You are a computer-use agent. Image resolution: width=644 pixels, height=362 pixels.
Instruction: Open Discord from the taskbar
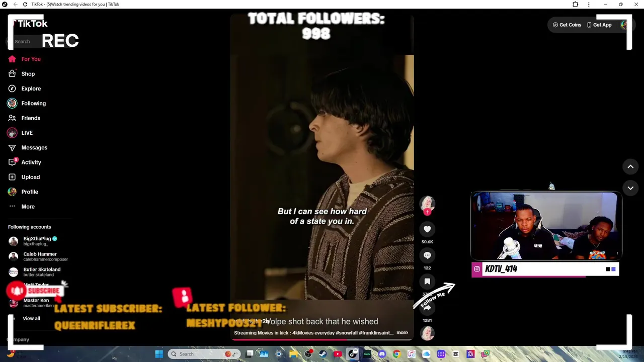click(x=382, y=354)
